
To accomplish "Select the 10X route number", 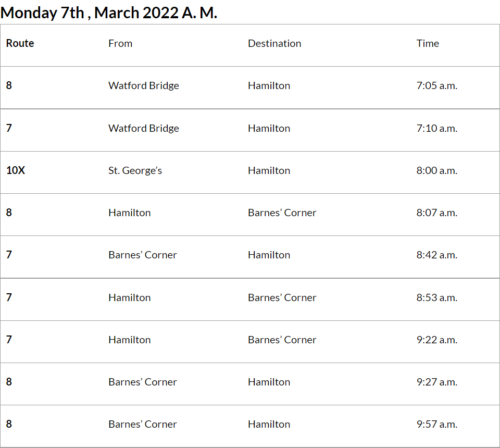I will 16,170.
